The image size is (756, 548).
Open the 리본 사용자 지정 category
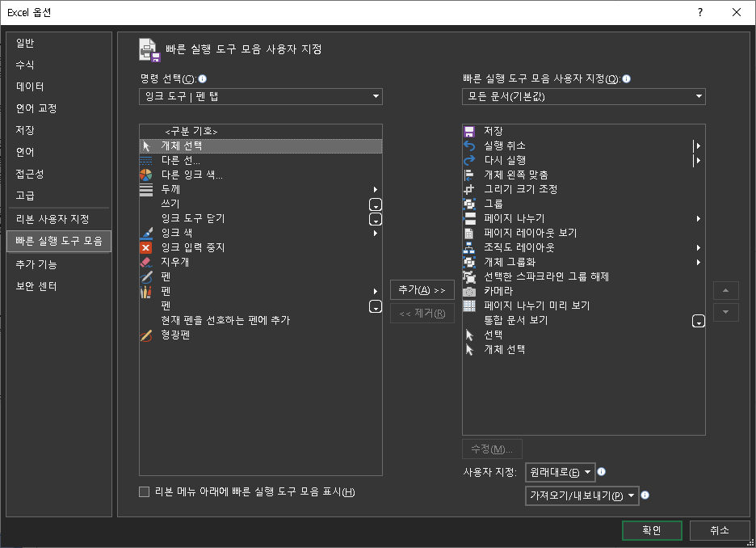pyautogui.click(x=59, y=219)
